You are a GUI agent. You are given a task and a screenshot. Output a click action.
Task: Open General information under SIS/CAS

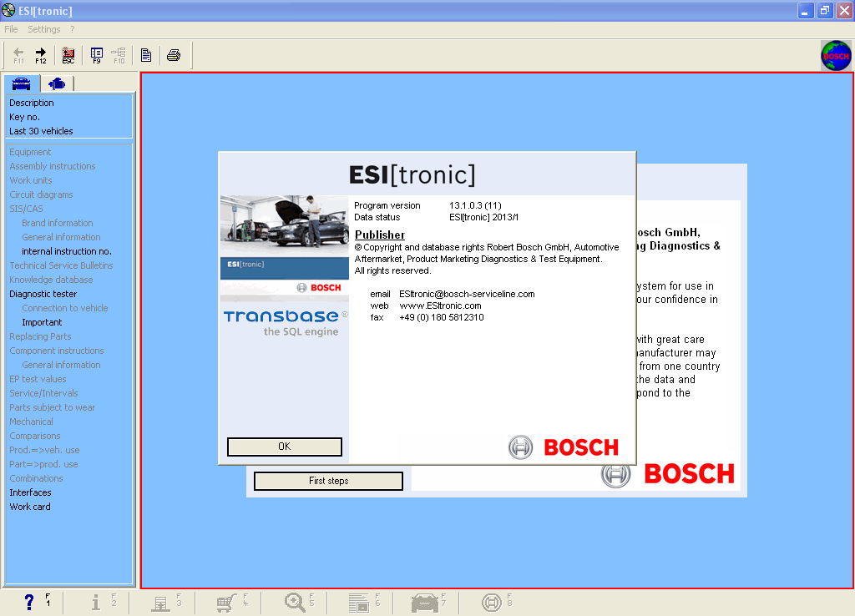pyautogui.click(x=61, y=237)
